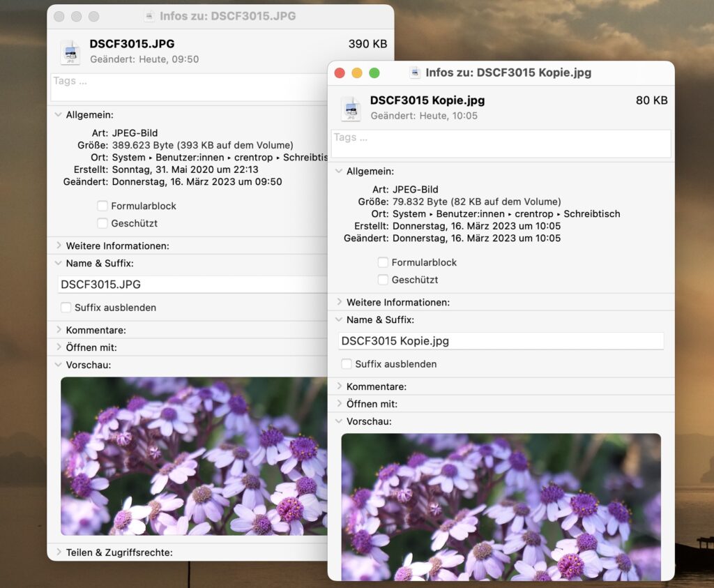
Task: Collapse Vorschau section in DSCF3015.JPG window
Action: click(x=59, y=365)
